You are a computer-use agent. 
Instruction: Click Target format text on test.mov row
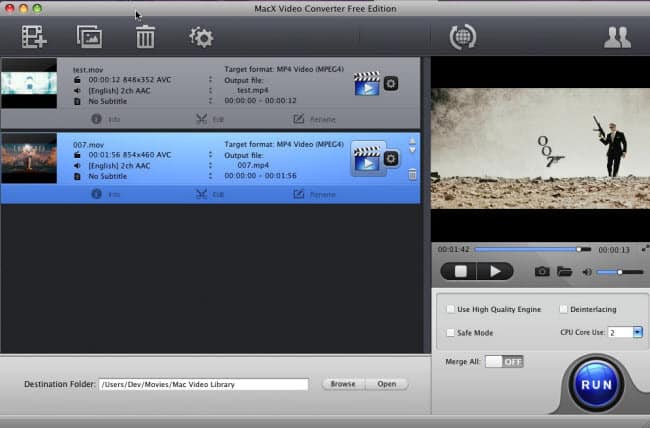284,69
